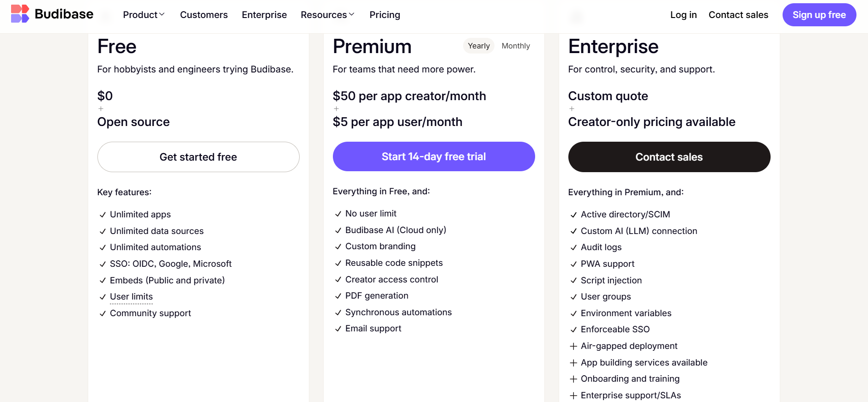Image resolution: width=868 pixels, height=402 pixels.
Task: Expand the Product dropdown menu
Action: tap(144, 15)
